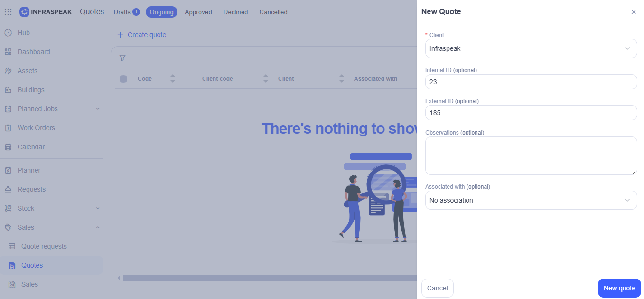Click the Infraspeak logo
Screen dimensions: 644x299
click(46, 12)
